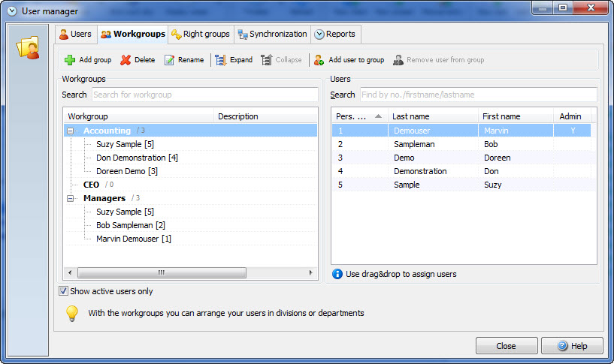Sort by the Pers. no. column arrow
Viewport: 614px width, 364px height.
378,116
